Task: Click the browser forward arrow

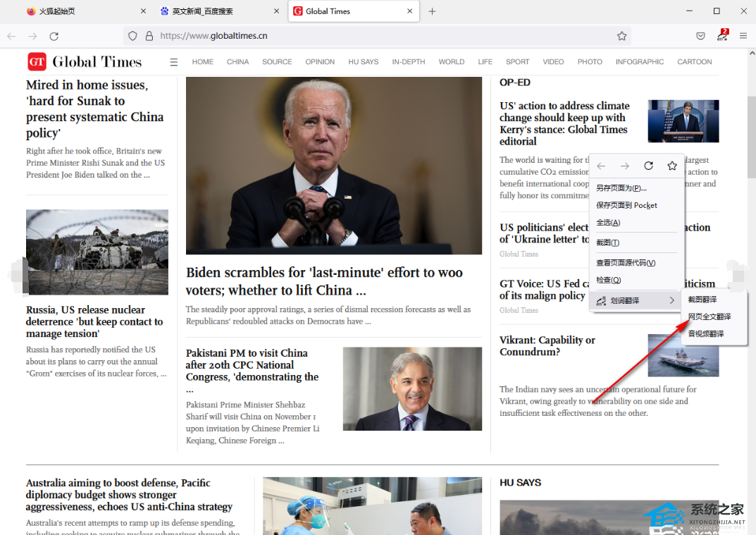Action: [x=32, y=36]
